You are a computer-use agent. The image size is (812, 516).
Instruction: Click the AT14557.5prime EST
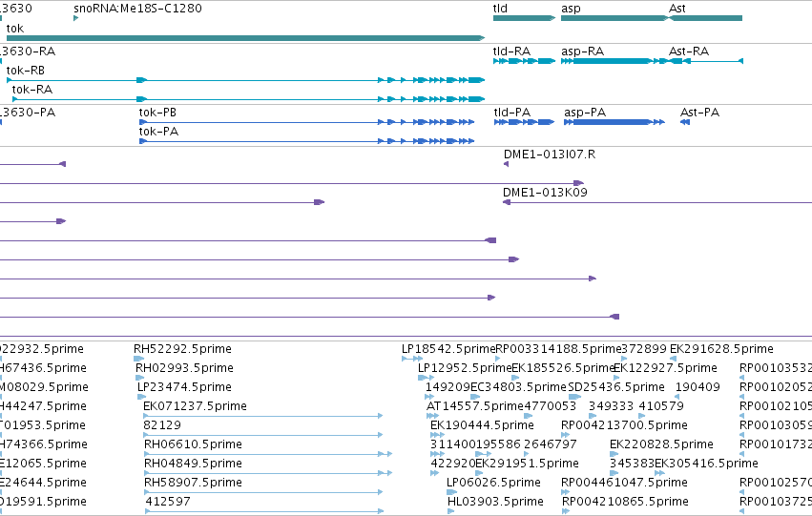(432, 416)
